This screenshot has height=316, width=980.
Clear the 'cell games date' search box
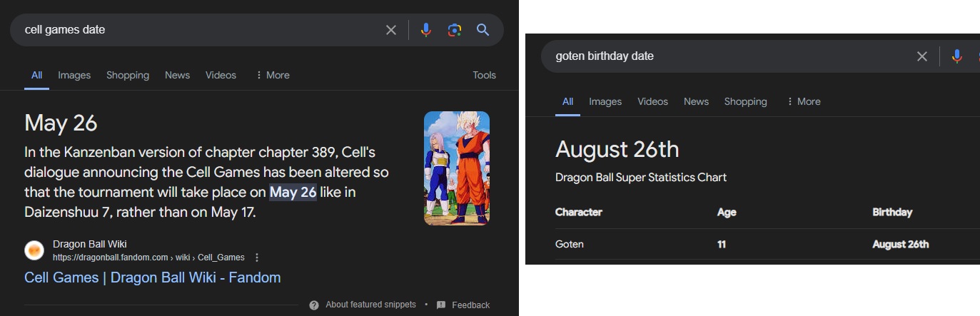tap(391, 30)
